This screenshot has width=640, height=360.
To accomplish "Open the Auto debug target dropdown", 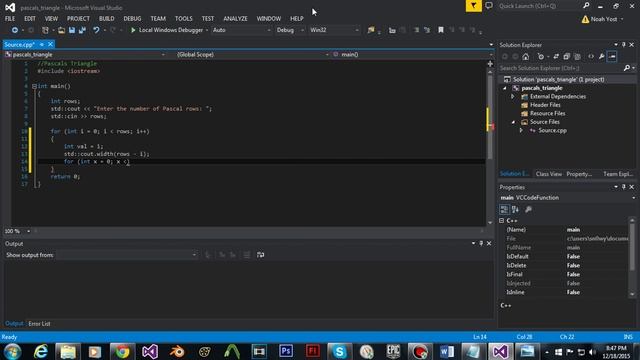I will 241,30.
